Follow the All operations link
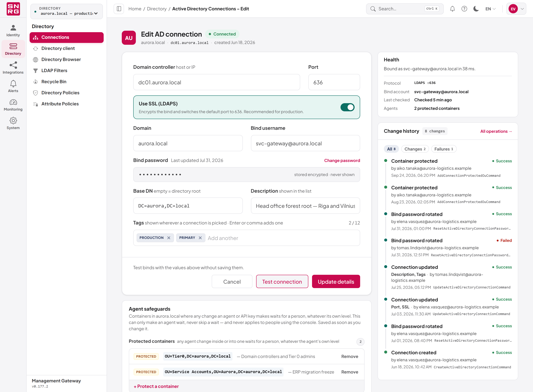This screenshot has width=533, height=392. tap(496, 131)
